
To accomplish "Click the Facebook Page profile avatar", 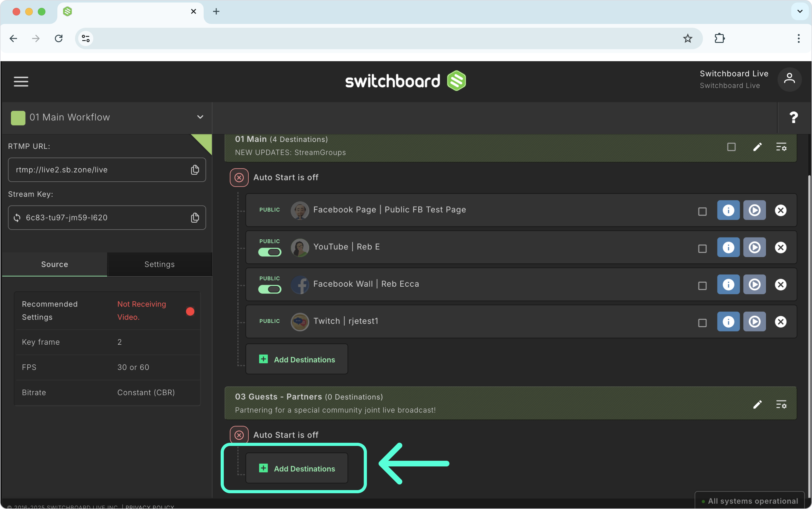I will (x=300, y=210).
